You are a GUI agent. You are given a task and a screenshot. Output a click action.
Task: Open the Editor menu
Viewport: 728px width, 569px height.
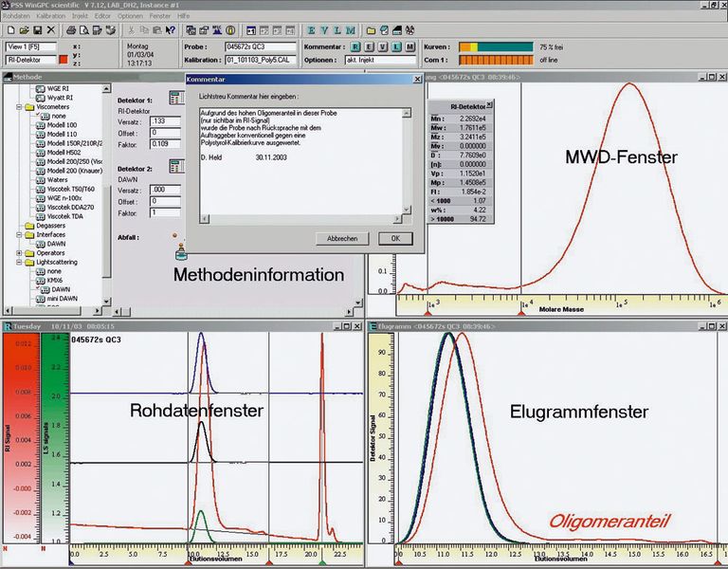(102, 16)
